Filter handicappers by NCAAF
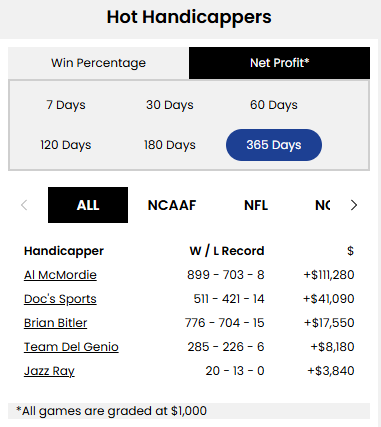Image resolution: width=381 pixels, height=427 pixels. 172,205
